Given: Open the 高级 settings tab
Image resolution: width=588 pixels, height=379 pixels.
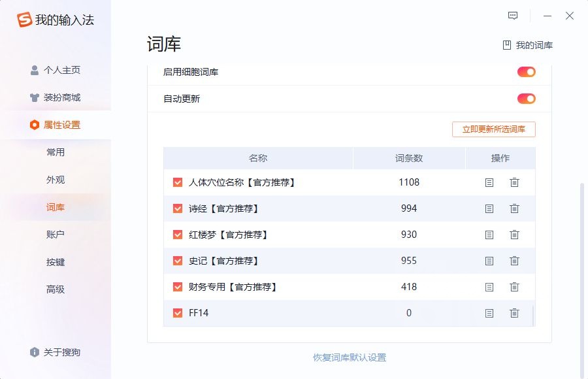Looking at the screenshot, I should [56, 289].
